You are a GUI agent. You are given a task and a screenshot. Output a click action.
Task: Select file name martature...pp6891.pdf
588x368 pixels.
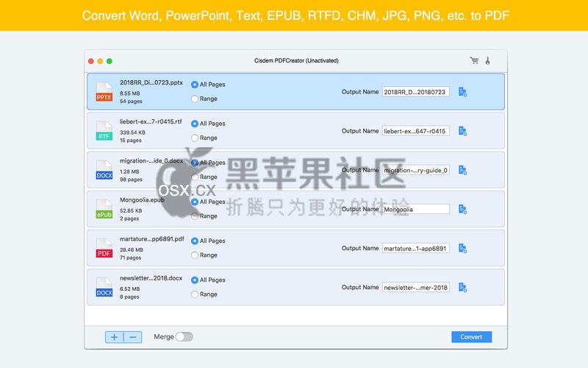pyautogui.click(x=152, y=238)
